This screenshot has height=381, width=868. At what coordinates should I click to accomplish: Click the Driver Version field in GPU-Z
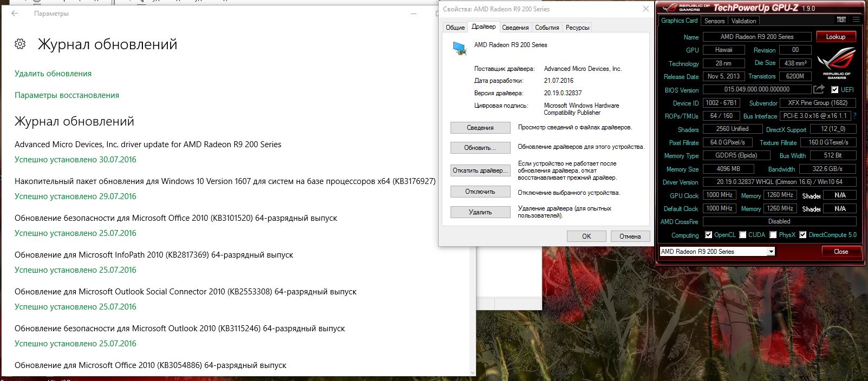pos(780,182)
